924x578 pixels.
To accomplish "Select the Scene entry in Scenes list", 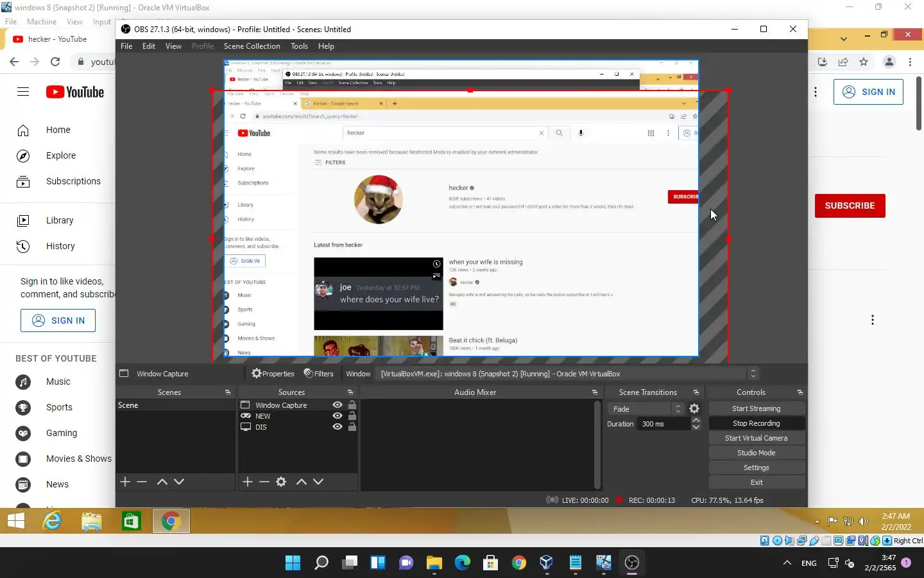I will coord(175,405).
